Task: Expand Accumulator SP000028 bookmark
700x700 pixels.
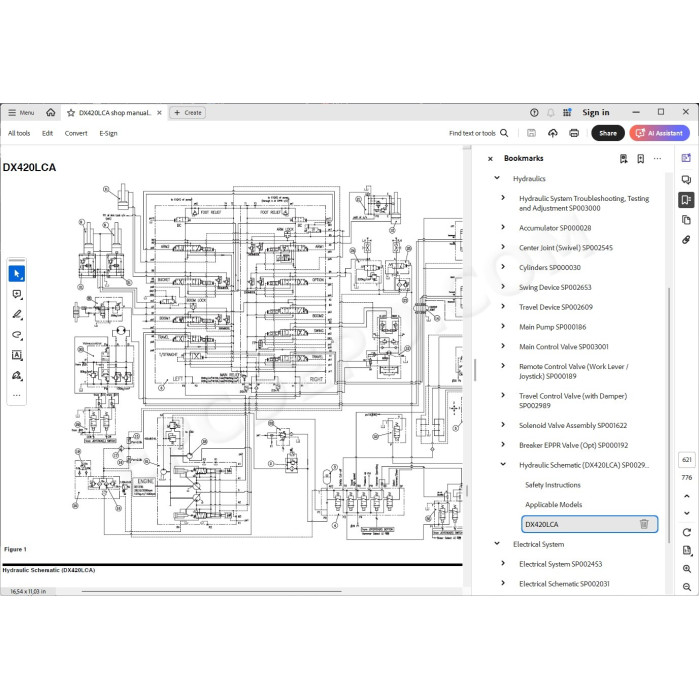Action: pos(503,227)
